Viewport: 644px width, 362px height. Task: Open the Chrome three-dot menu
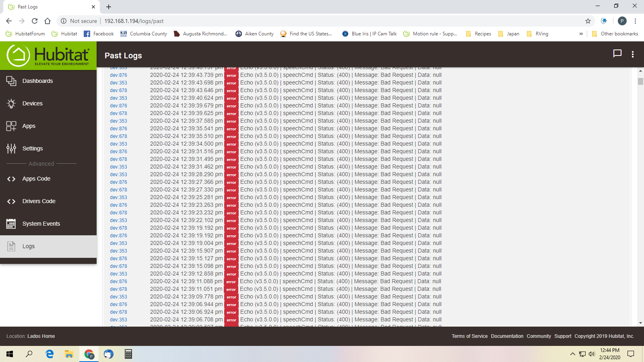click(635, 21)
